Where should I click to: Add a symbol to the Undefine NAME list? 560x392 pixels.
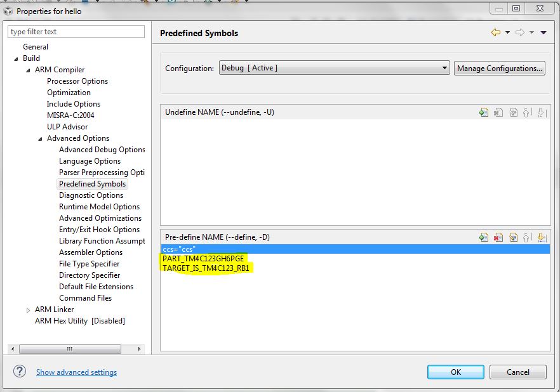tap(484, 112)
